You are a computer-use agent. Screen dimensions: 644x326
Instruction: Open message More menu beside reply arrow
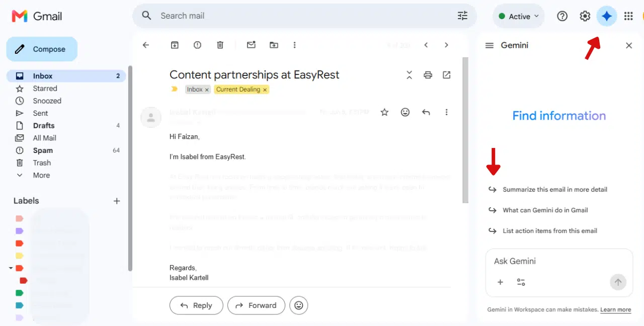[x=446, y=112]
